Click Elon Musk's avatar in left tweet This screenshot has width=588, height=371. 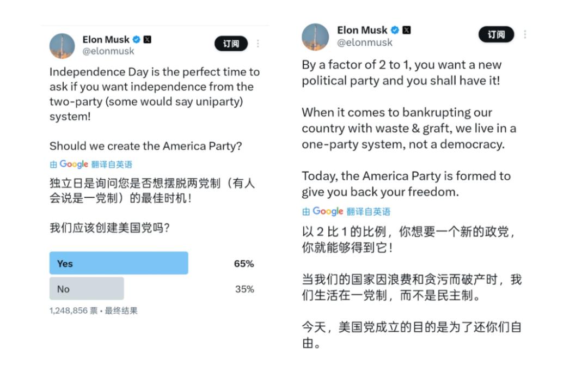click(x=62, y=45)
